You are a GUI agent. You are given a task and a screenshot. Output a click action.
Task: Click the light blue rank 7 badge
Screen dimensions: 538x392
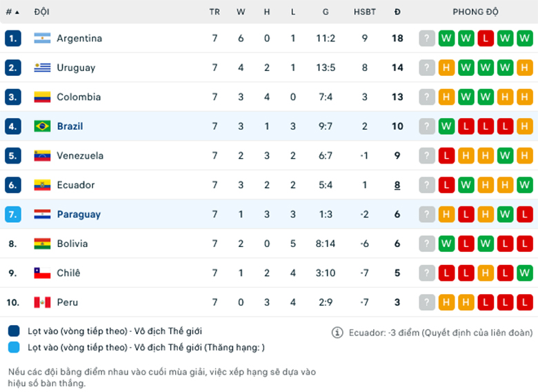point(13,214)
